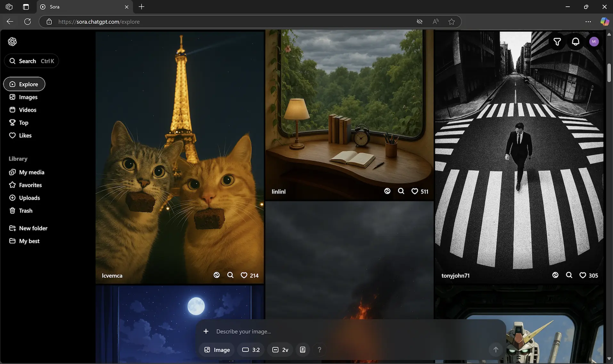Click the Sora logo in sidebar
Image resolution: width=613 pixels, height=364 pixels.
click(12, 42)
